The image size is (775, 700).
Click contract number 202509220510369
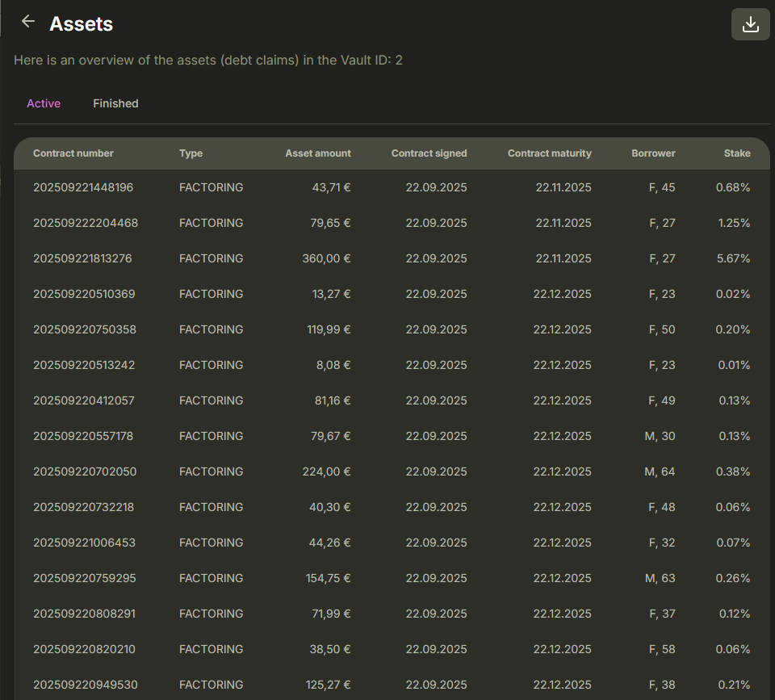(84, 294)
